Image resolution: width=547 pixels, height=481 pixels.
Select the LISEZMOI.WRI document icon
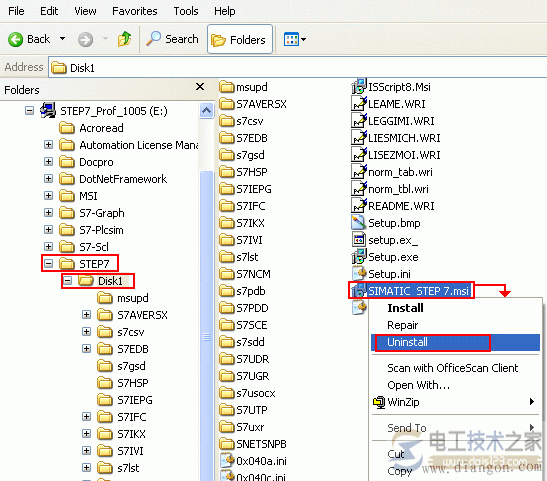click(x=359, y=155)
